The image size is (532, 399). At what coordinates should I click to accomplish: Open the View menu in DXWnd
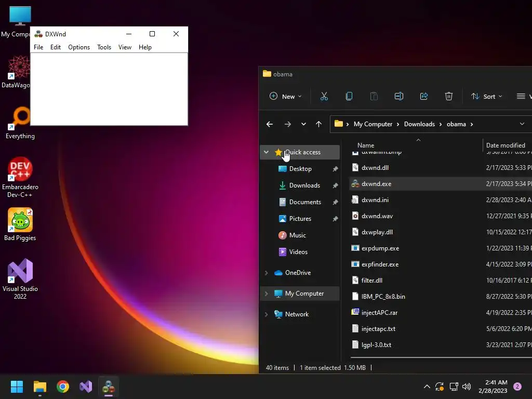(125, 47)
